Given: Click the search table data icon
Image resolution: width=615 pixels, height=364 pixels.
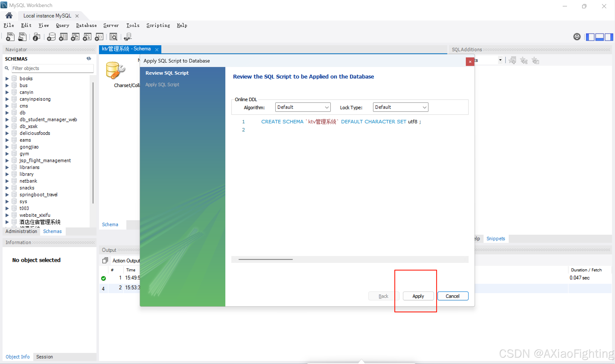Looking at the screenshot, I should pos(113,37).
